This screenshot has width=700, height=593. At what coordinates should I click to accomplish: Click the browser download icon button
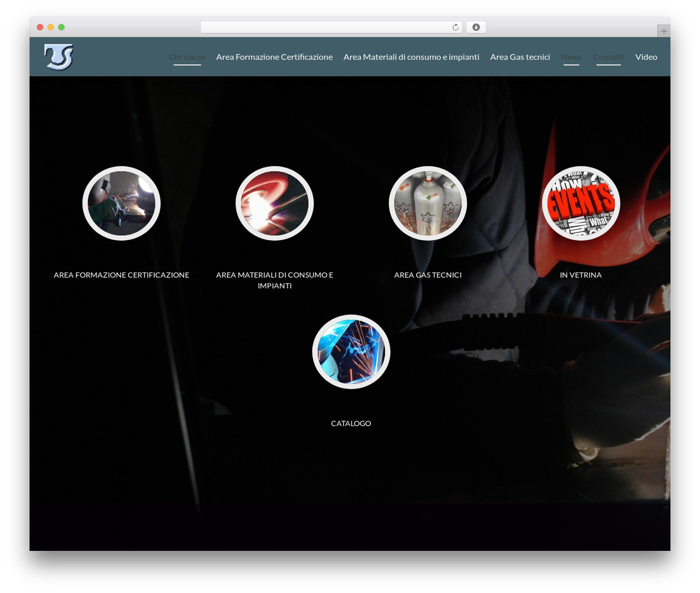(x=476, y=27)
